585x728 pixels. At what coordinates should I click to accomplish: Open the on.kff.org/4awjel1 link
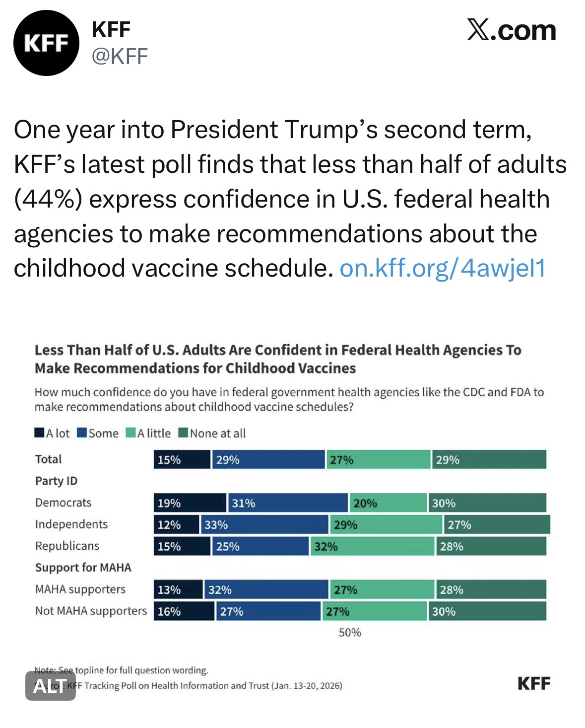tap(442, 269)
